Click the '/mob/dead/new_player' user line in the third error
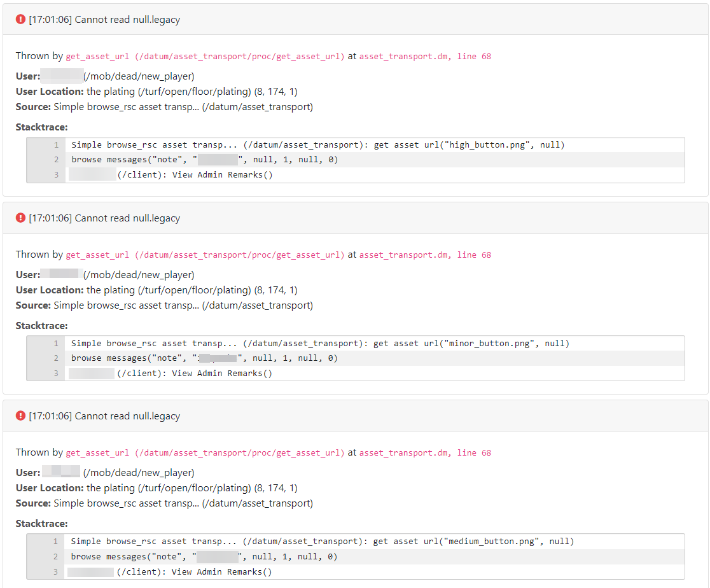Screen dimensions: 710x588 tap(105, 472)
